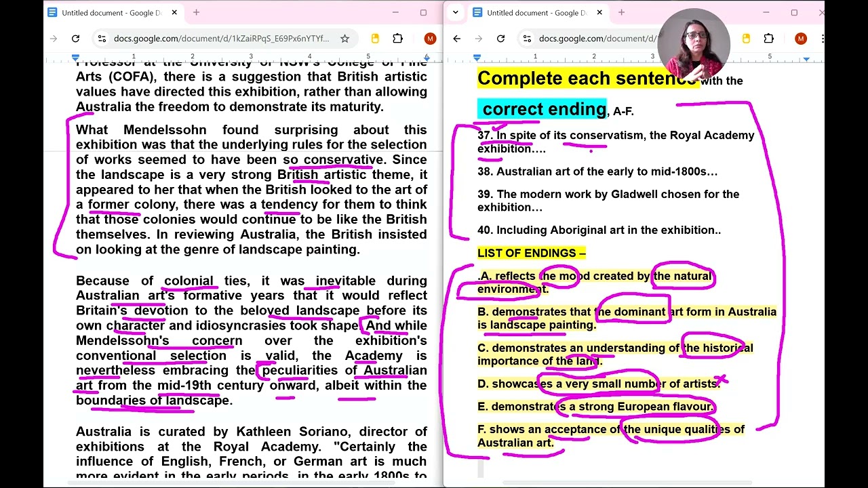Open site information icon in right address bar
Viewport: 868px width, 488px height.
527,39
